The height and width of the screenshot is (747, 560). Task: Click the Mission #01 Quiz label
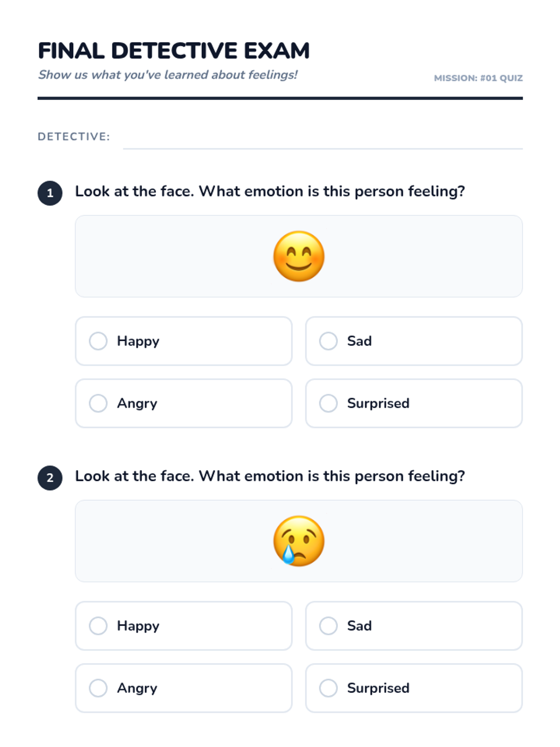478,78
